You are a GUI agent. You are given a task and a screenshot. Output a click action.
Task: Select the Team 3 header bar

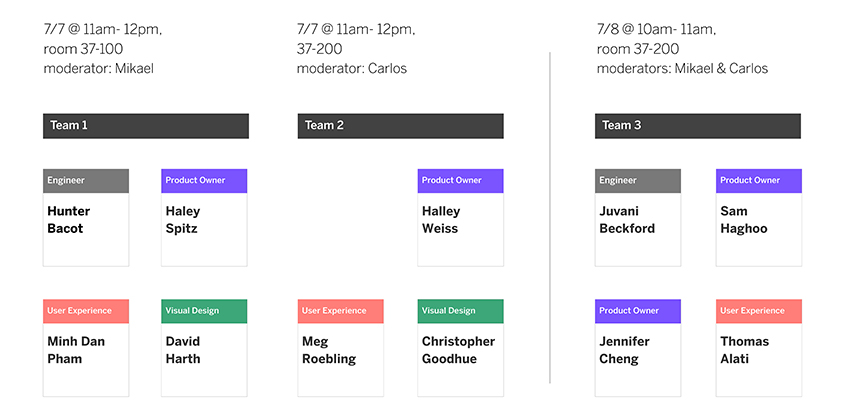[698, 126]
